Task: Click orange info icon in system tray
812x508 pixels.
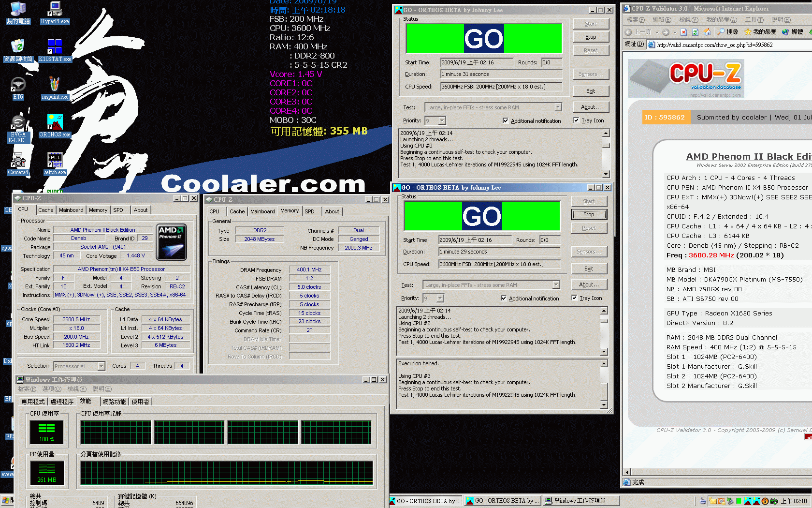Action: (x=765, y=501)
